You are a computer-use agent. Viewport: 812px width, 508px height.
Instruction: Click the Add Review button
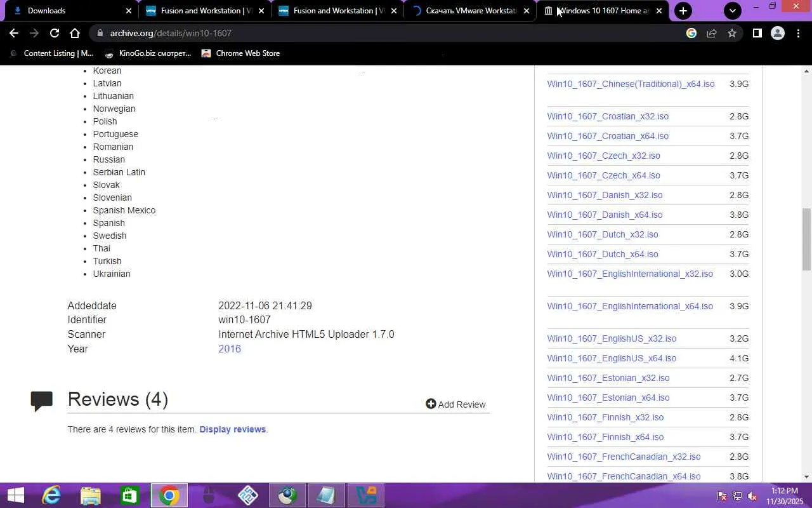[455, 404]
